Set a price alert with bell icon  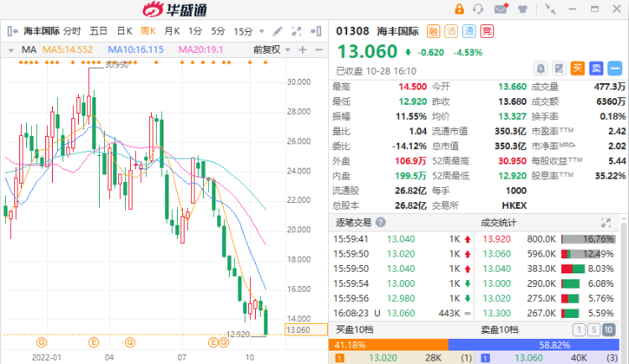pyautogui.click(x=540, y=69)
